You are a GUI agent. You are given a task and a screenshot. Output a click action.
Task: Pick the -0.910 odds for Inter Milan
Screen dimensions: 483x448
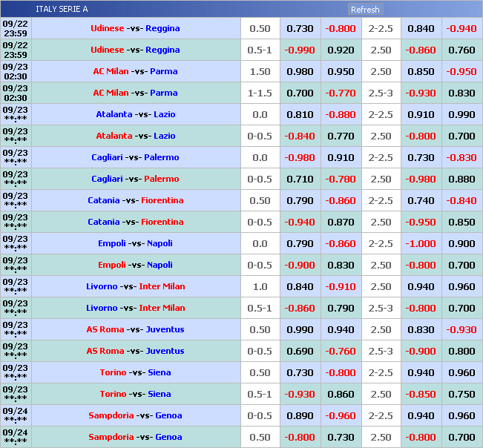pyautogui.click(x=341, y=287)
